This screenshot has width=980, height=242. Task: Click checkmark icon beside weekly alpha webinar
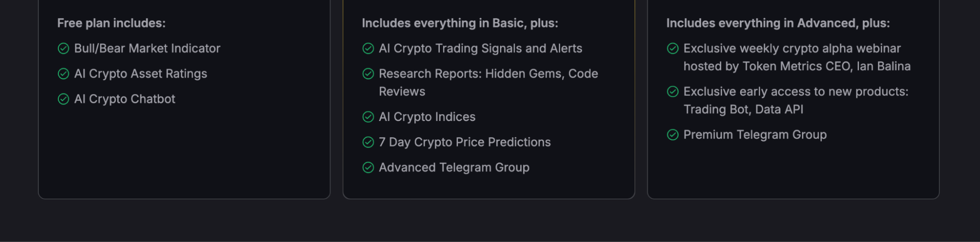point(673,48)
